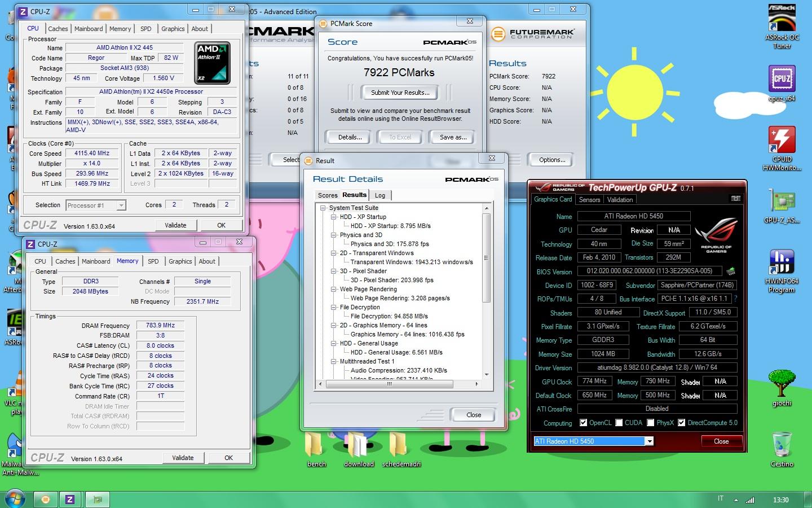Toggle the CUDA checkbox in GPU-Z
The width and height of the screenshot is (812, 508).
pos(619,423)
